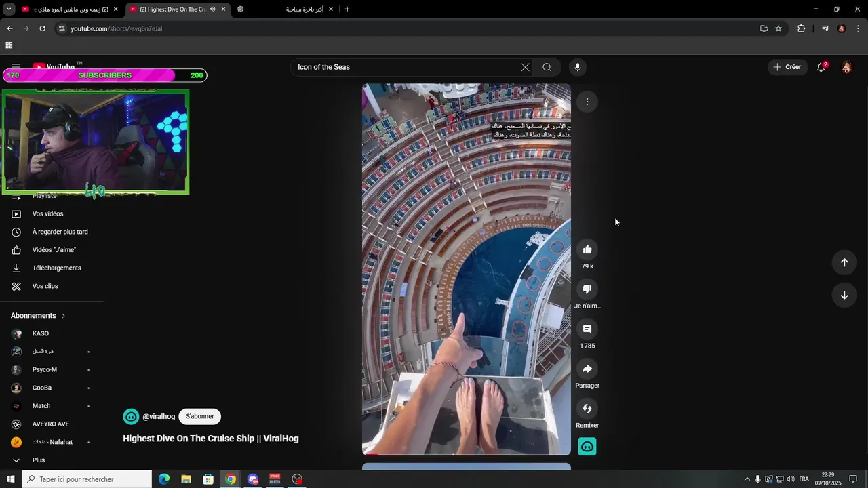This screenshot has height=488, width=868.
Task: Click the Créer button
Action: (787, 67)
